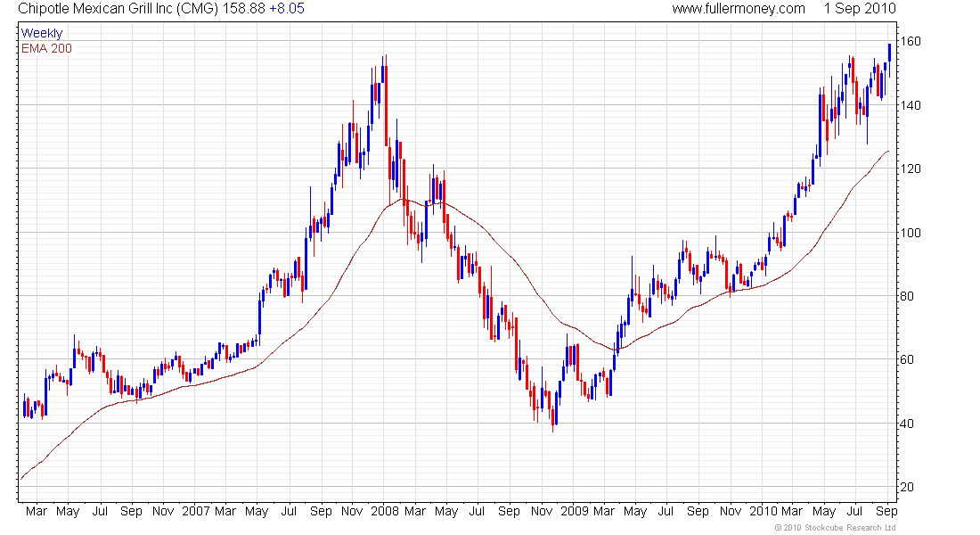Click the 2009 year marker on time axis
Image resolution: width=980 pixels, height=535 pixels.
click(x=575, y=511)
